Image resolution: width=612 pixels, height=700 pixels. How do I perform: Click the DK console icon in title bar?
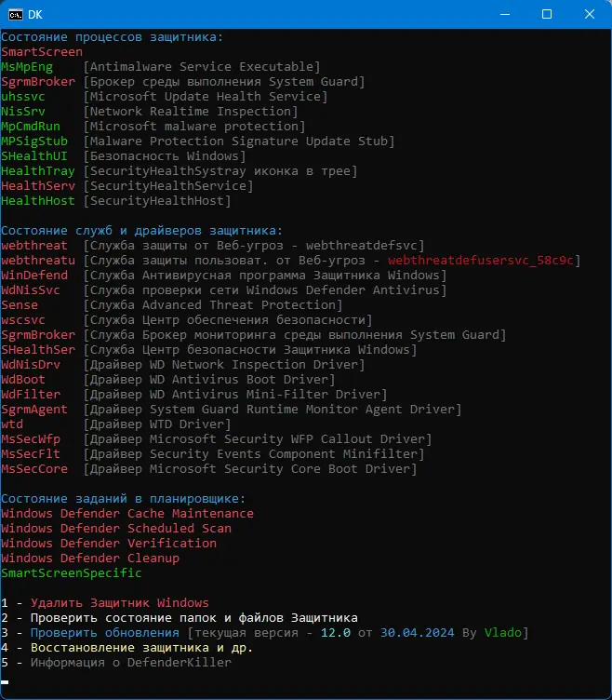(16, 14)
